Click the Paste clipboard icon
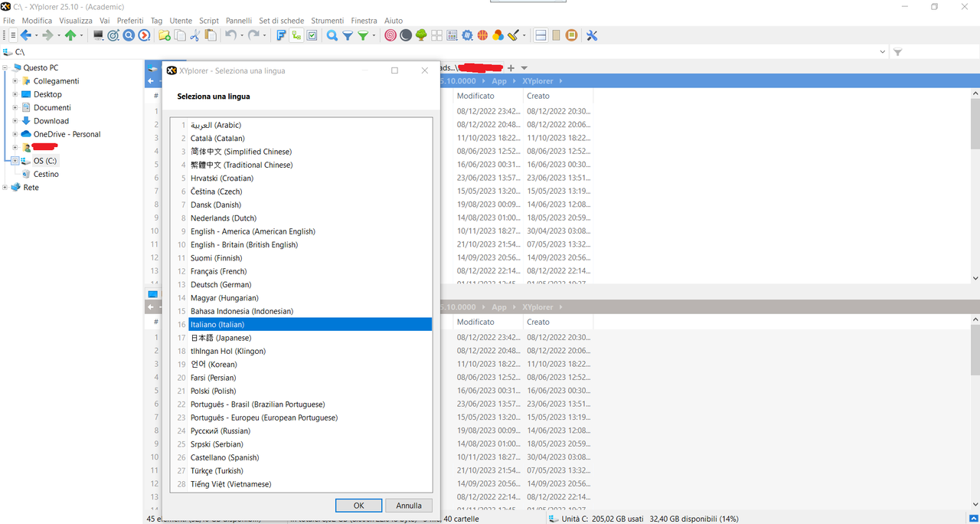 point(211,35)
